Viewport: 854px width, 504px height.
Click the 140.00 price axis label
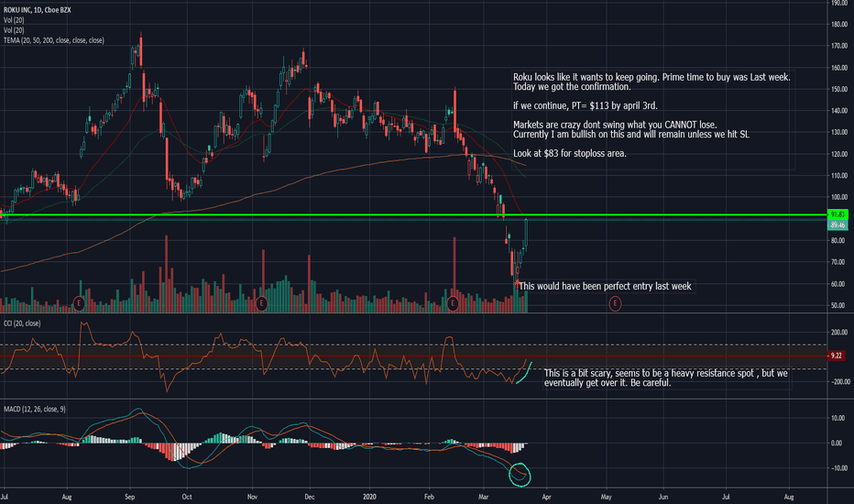(838, 111)
